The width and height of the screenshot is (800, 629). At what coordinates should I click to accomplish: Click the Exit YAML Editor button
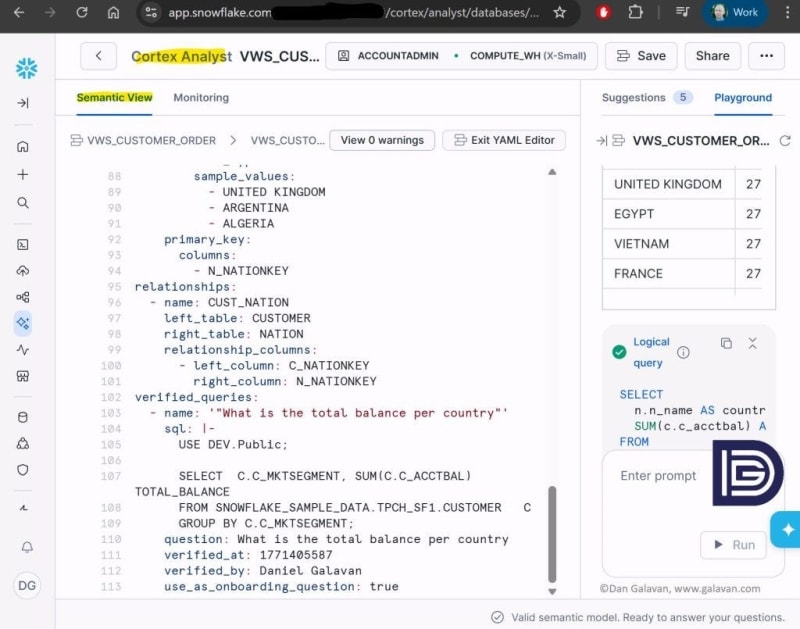click(x=503, y=140)
